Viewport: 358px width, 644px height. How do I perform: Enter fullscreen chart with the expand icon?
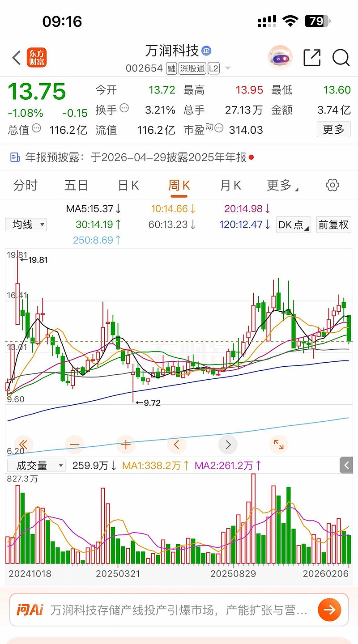pyautogui.click(x=278, y=445)
